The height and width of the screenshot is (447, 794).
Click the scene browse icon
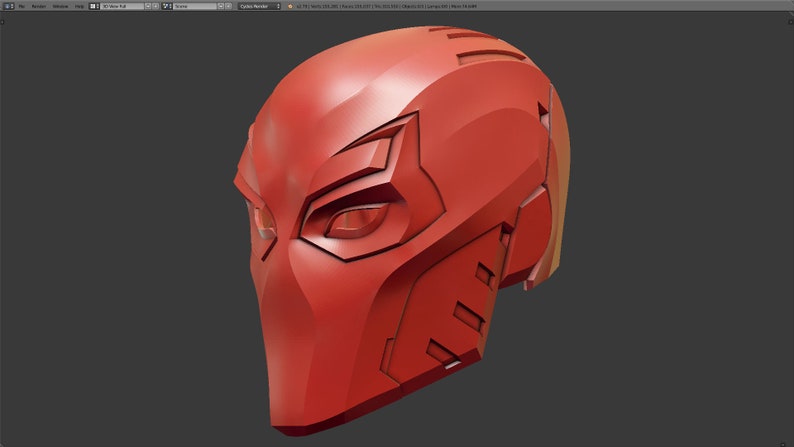(x=167, y=6)
